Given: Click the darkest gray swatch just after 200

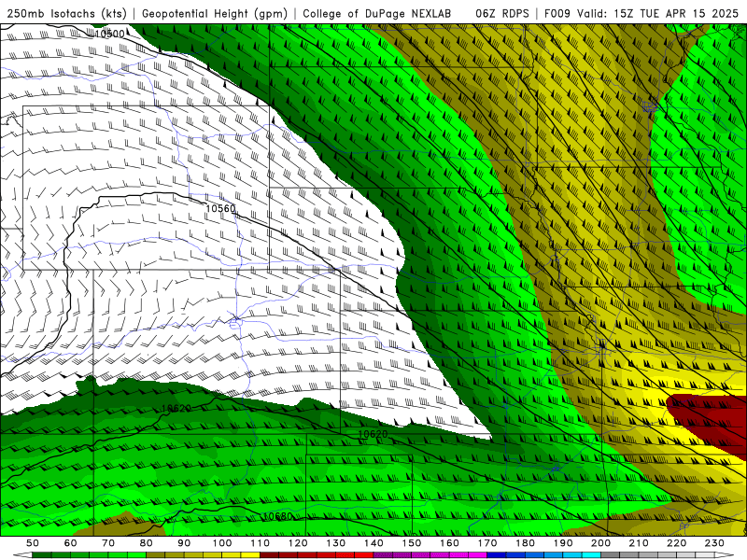Looking at the screenshot, I should (x=611, y=555).
